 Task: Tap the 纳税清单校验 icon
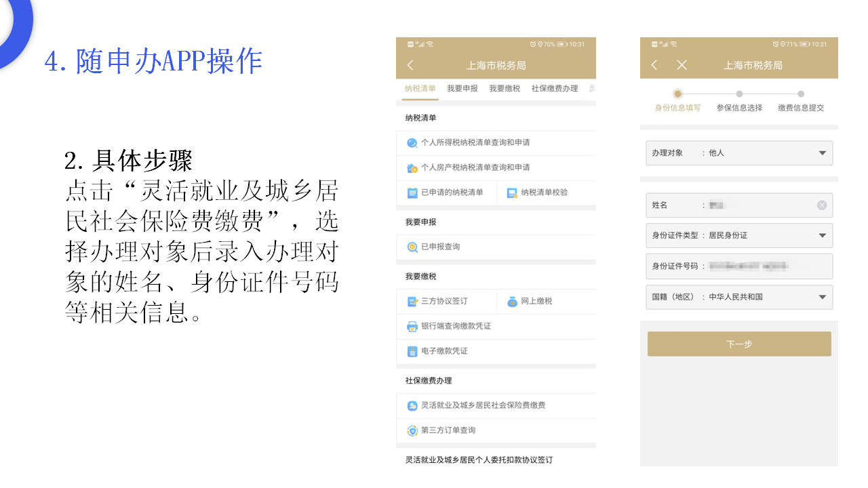coord(512,192)
